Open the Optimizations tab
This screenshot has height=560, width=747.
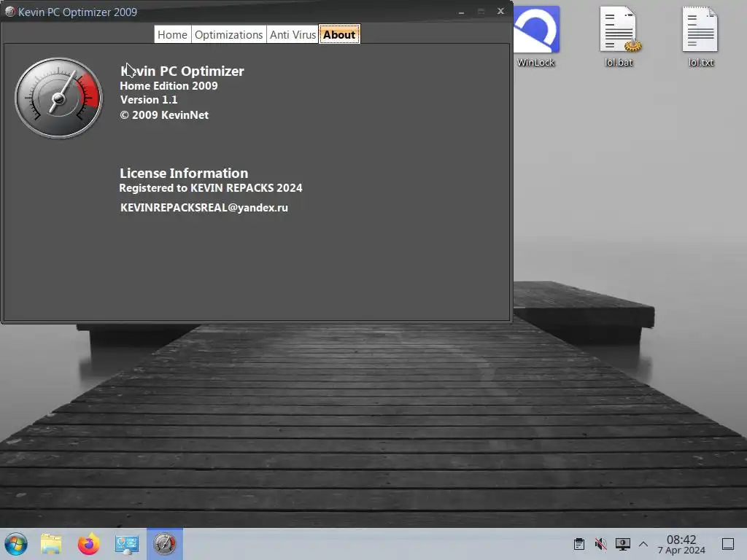click(x=228, y=35)
